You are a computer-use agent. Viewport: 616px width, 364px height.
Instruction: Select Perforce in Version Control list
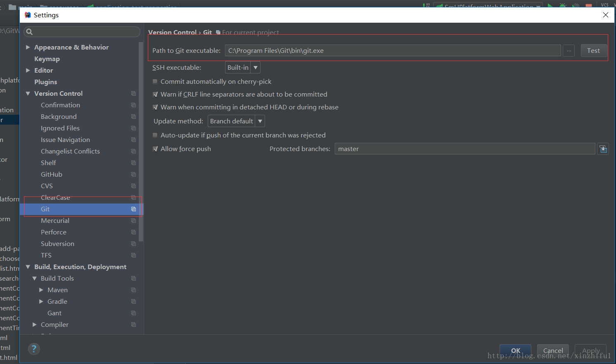(x=54, y=232)
